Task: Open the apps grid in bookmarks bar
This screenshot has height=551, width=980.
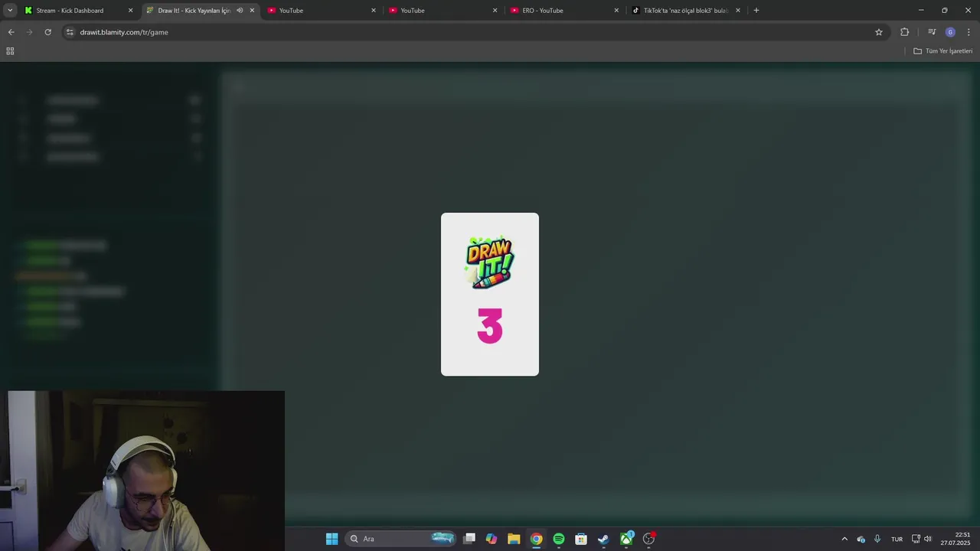Action: coord(10,51)
